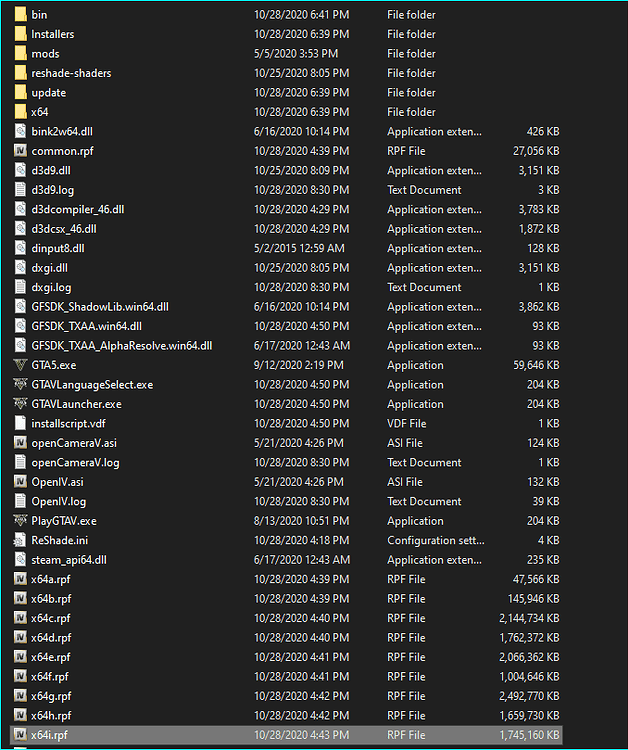This screenshot has width=628, height=750.
Task: Click the file name GFSDK_ShadowLib.win64.dll
Action: pyautogui.click(x=100, y=307)
